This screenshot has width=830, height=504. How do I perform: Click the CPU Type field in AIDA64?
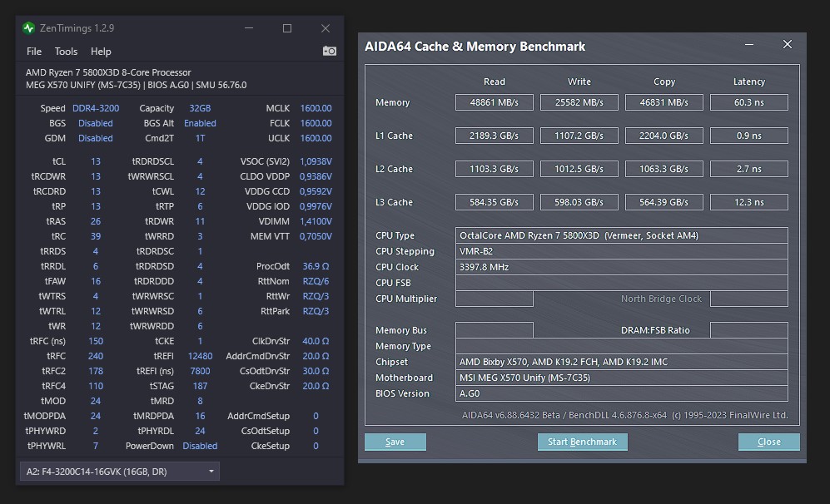pyautogui.click(x=621, y=235)
